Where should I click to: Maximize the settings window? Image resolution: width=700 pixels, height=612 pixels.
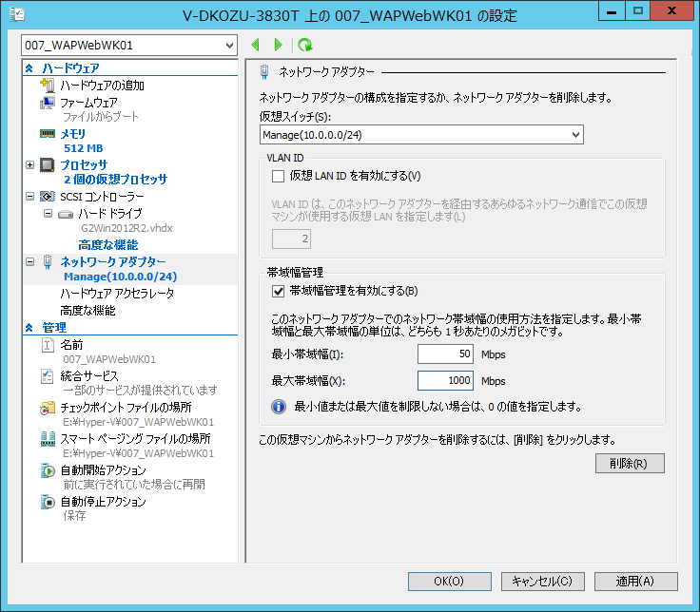637,10
